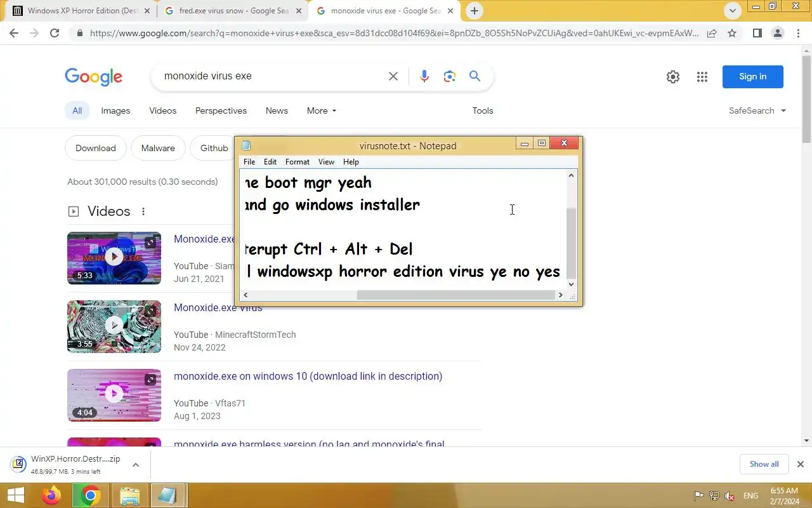Click the address bar URL
The width and height of the screenshot is (812, 508).
[x=393, y=33]
